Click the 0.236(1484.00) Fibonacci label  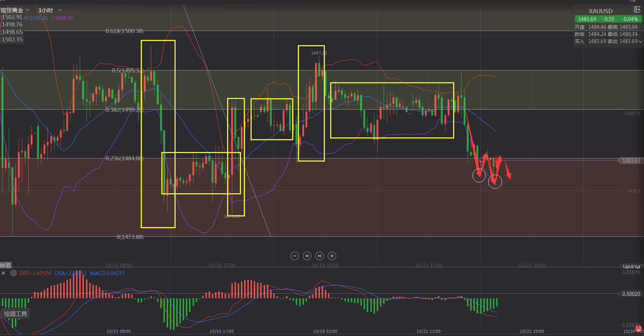coord(124,158)
